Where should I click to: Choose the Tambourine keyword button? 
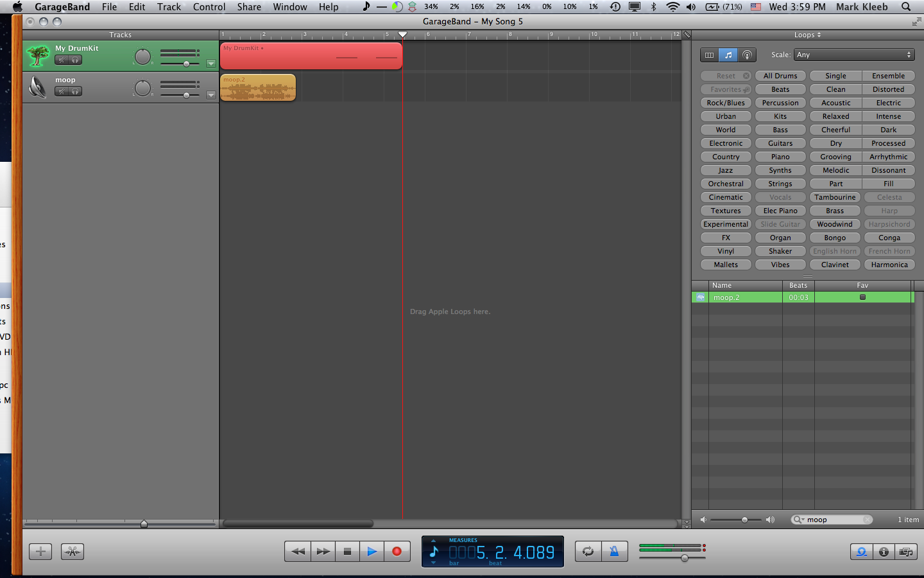coord(835,197)
